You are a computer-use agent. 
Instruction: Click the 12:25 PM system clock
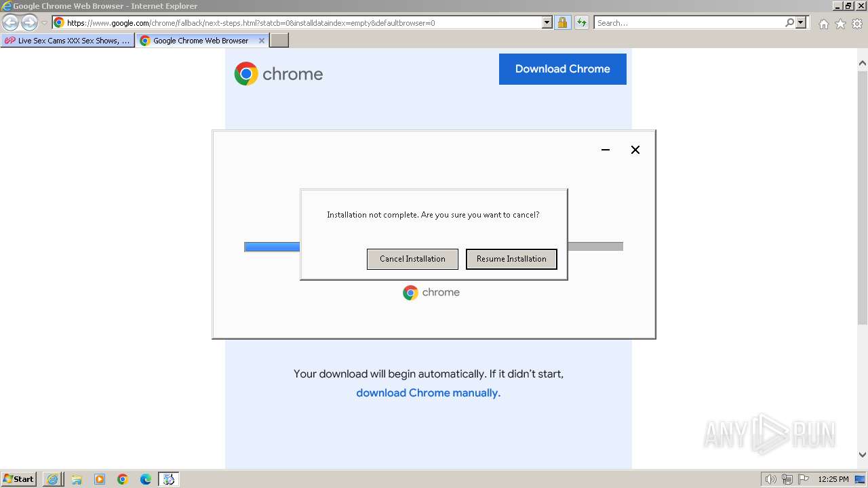coord(833,479)
